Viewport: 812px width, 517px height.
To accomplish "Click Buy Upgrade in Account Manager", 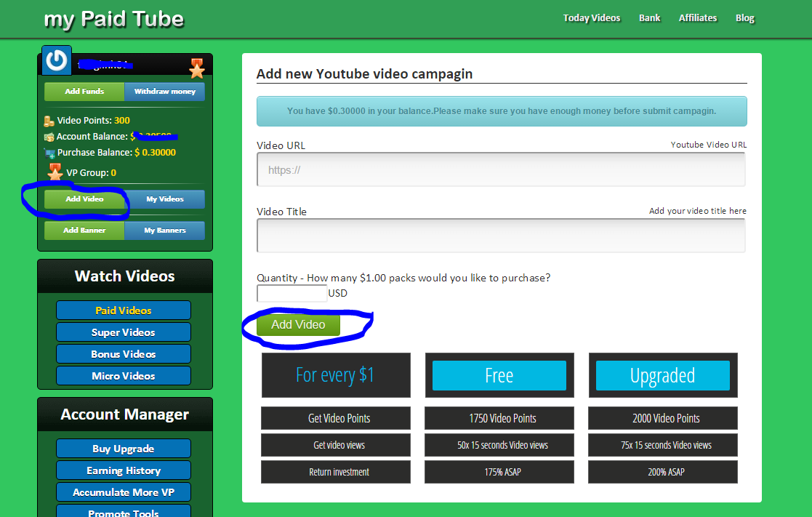I will pos(124,449).
